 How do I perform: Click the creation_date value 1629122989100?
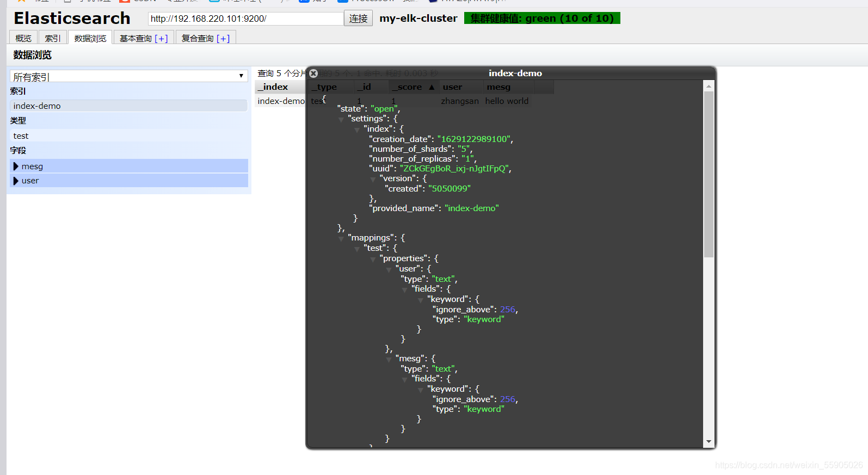(474, 139)
